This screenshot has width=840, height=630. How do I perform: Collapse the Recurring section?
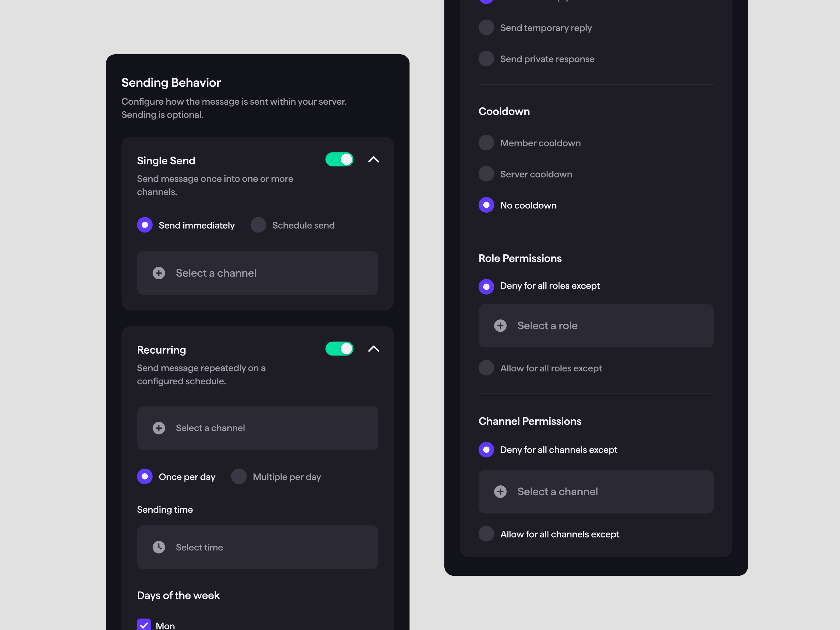tap(372, 349)
